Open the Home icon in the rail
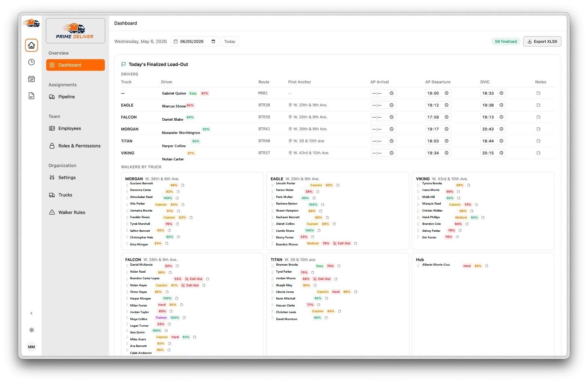This screenshot has width=588, height=383. (x=32, y=45)
